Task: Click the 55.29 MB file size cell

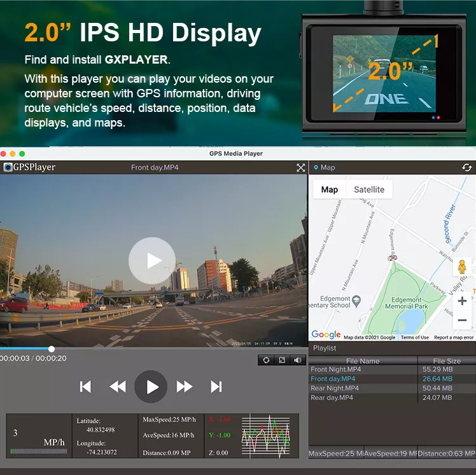Action: click(437, 369)
